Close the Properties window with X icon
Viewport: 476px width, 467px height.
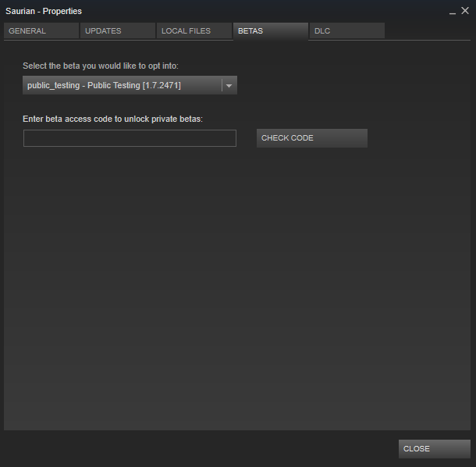[x=465, y=11]
